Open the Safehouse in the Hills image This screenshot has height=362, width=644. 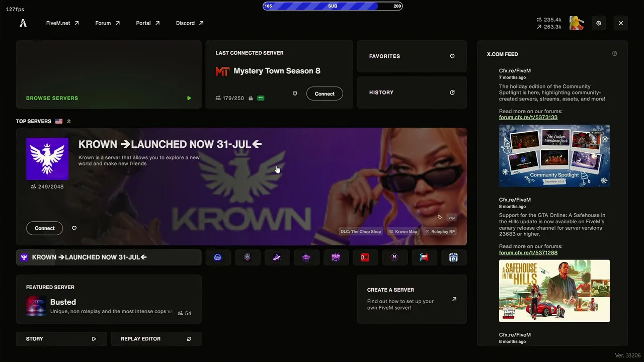coord(554,291)
